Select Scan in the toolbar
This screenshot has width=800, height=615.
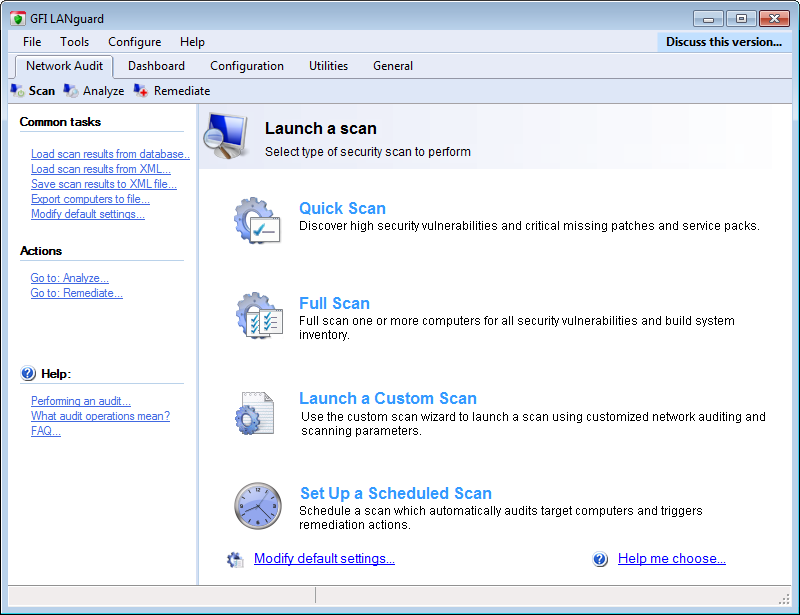(x=42, y=91)
